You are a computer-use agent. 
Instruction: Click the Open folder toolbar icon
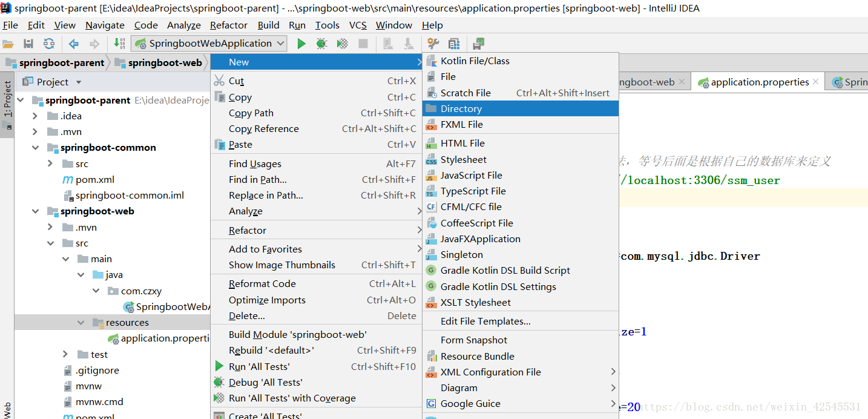[8, 44]
